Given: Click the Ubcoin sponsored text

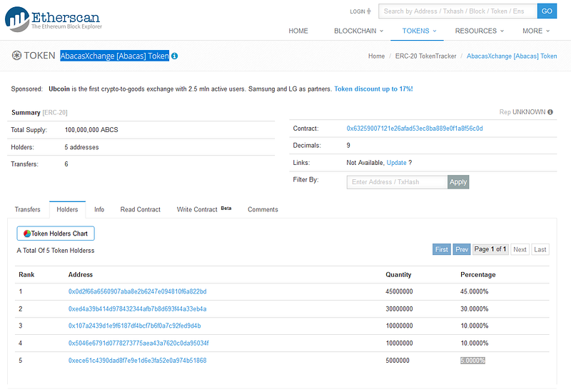Looking at the screenshot, I should tap(59, 89).
